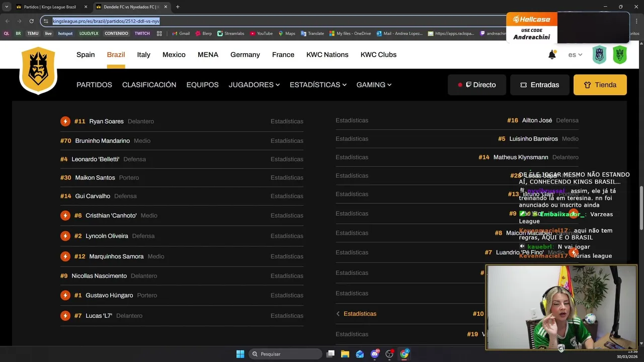Select the MENA league tab
The height and width of the screenshot is (362, 644).
[208, 55]
